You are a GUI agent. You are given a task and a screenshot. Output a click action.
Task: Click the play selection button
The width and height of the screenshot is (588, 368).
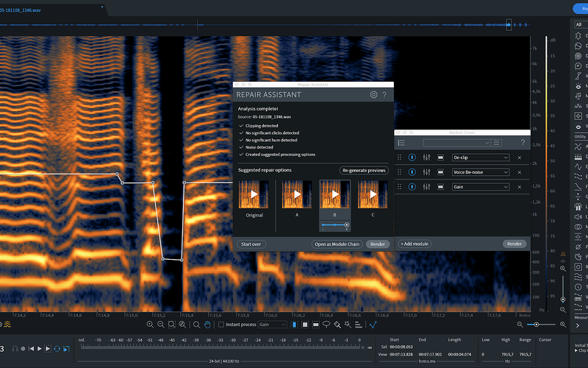(x=48, y=348)
